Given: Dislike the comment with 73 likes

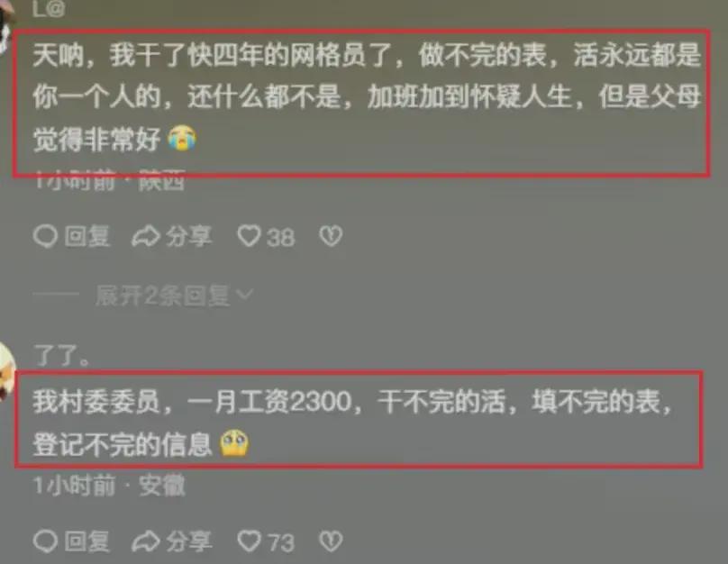Looking at the screenshot, I should coord(331,541).
